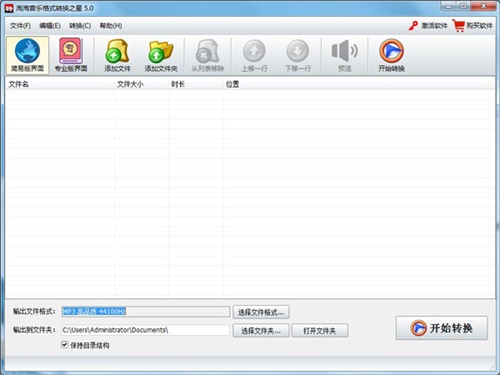Click the output folder path field
Screen dimensions: 500x375
pos(146,330)
